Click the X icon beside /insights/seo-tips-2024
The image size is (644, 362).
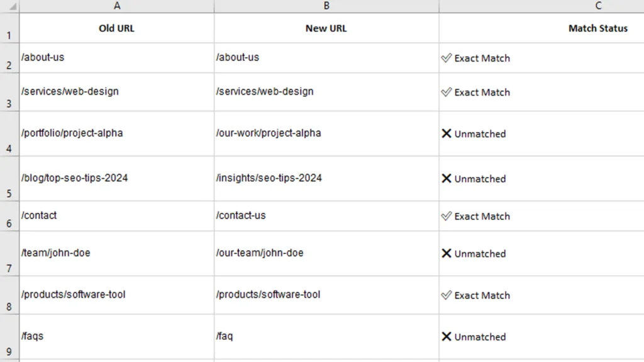coord(447,178)
